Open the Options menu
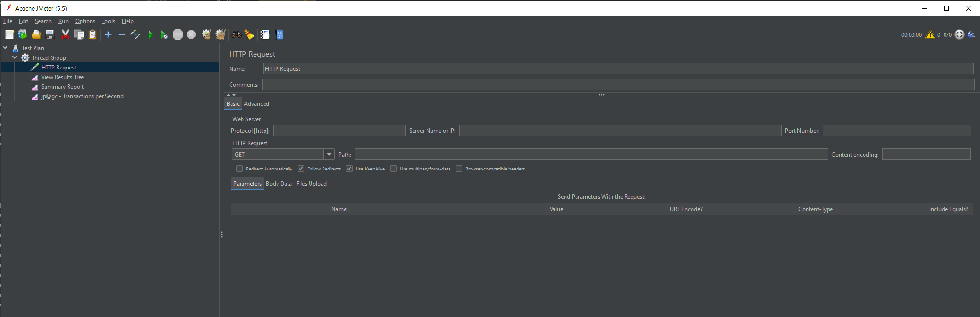 (85, 21)
